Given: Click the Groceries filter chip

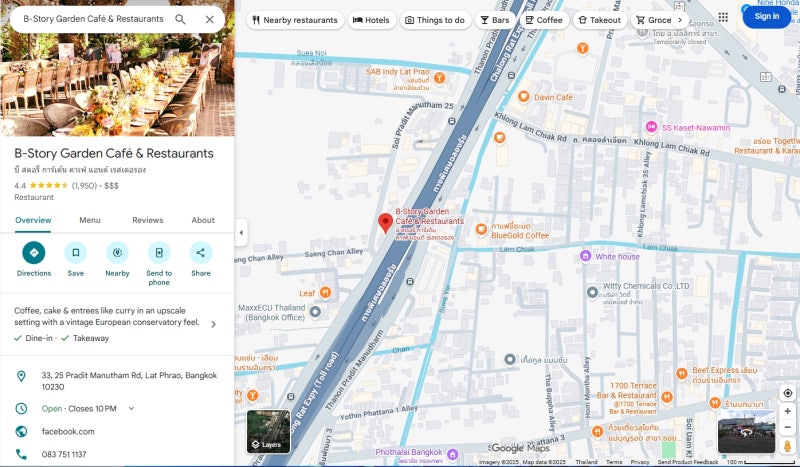Looking at the screenshot, I should pyautogui.click(x=654, y=20).
